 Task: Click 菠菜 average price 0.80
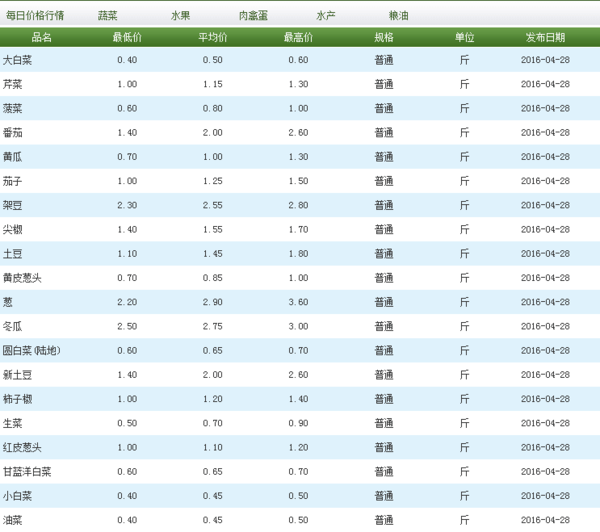pos(213,108)
